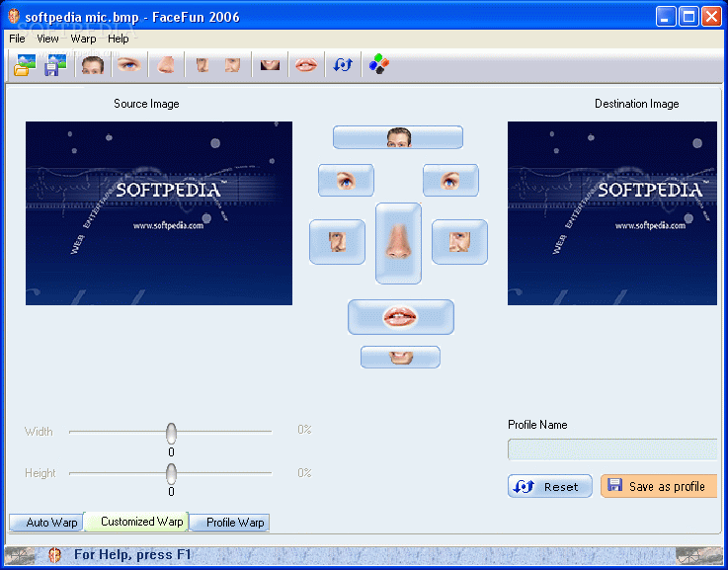Choose the right cheek toolbar icon
Screen dimensions: 728x570
232,65
